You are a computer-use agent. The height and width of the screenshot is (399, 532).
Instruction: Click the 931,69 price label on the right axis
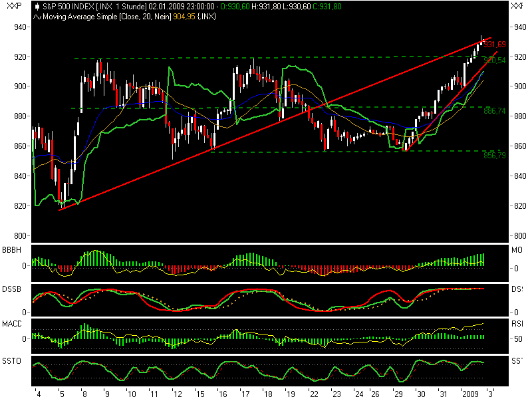pos(495,45)
